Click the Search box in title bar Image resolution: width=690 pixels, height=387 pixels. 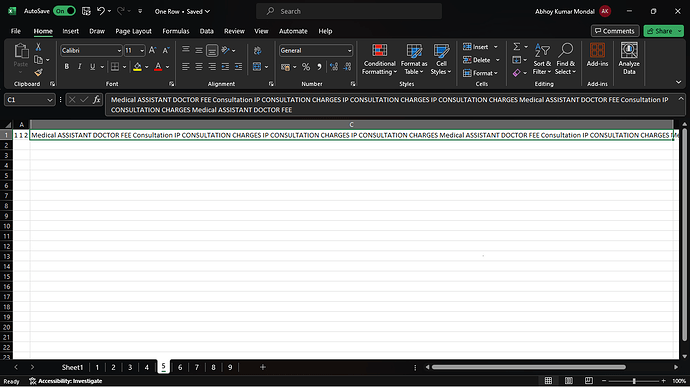349,11
